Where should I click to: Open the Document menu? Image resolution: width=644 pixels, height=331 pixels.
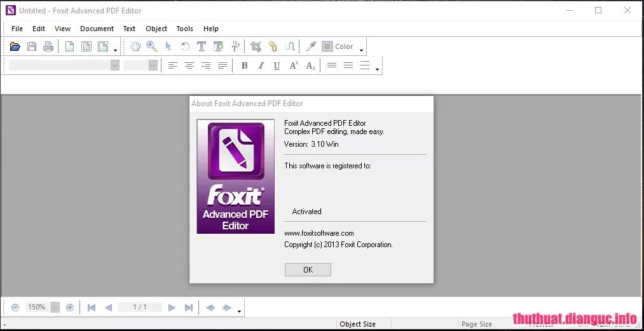coord(97,29)
